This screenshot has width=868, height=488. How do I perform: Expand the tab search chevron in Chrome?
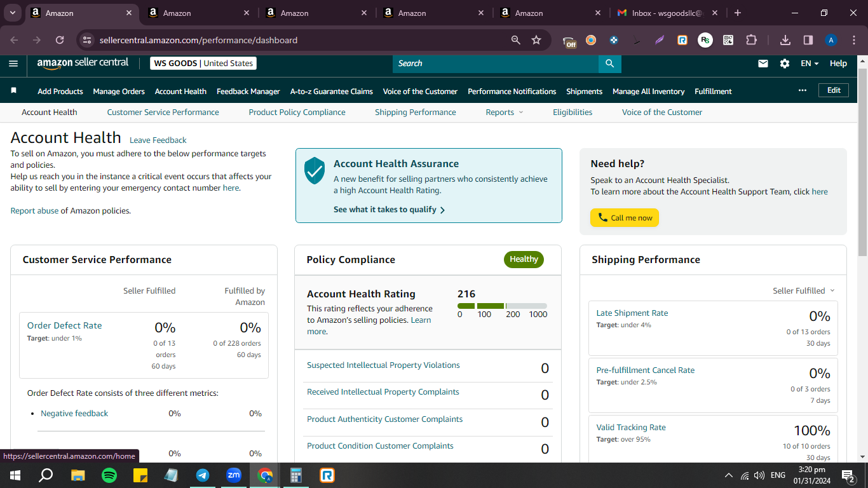12,13
